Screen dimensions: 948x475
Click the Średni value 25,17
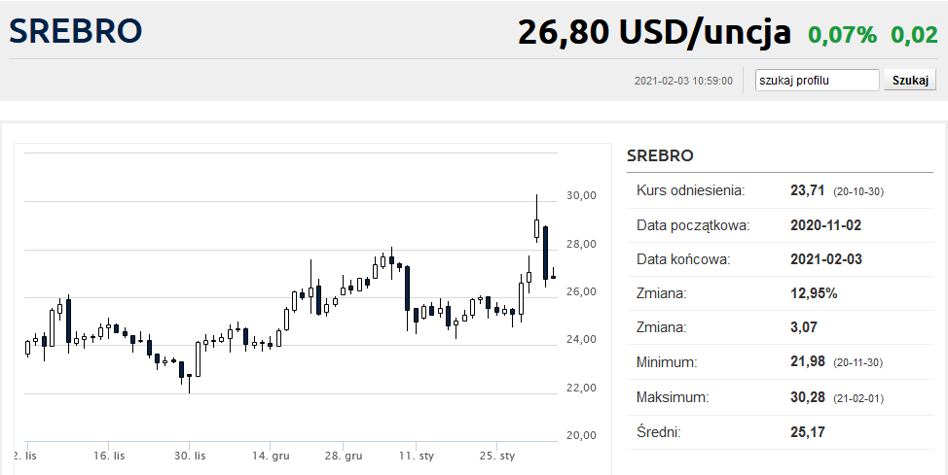click(x=808, y=432)
